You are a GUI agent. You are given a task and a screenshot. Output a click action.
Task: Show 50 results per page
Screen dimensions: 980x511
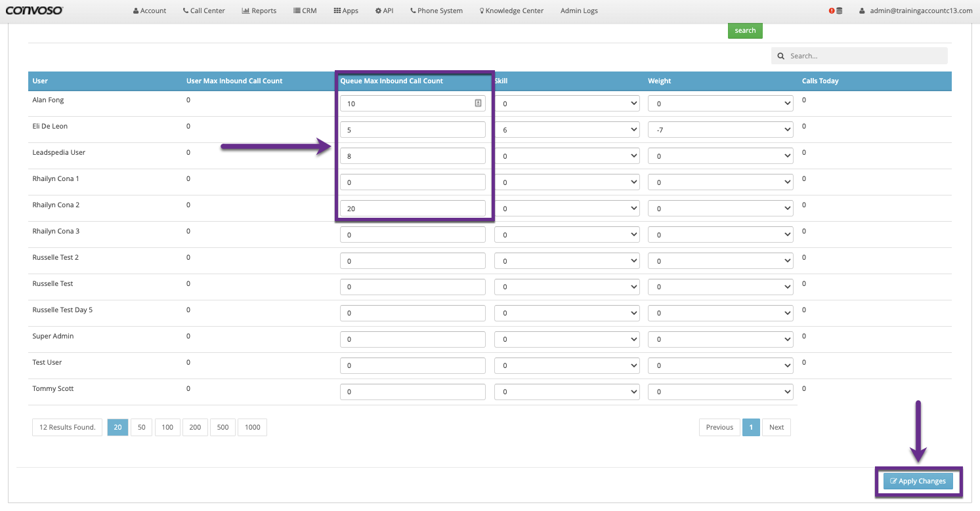tap(141, 427)
